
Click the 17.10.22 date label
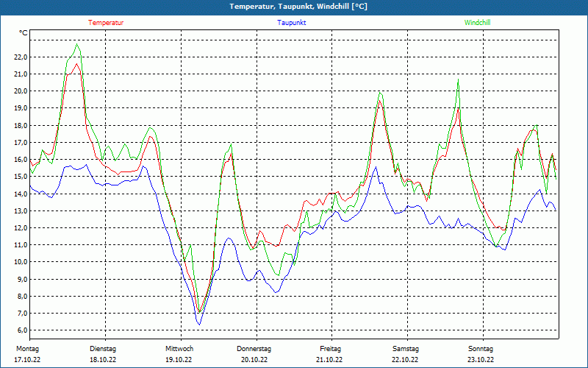click(x=27, y=360)
